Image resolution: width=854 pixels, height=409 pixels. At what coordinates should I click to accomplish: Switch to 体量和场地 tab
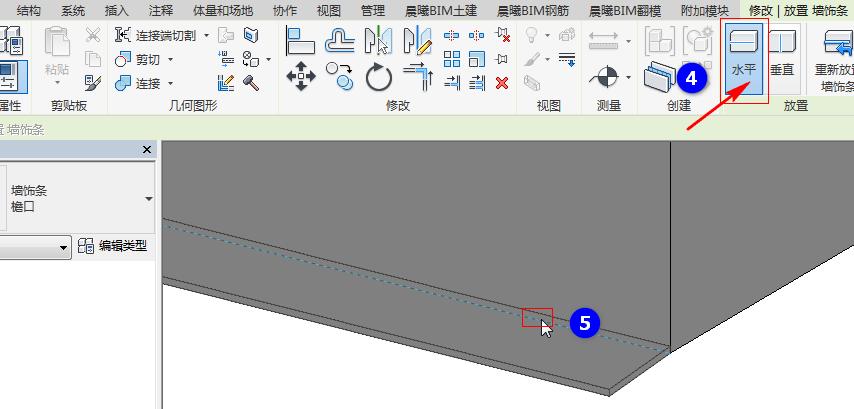223,10
